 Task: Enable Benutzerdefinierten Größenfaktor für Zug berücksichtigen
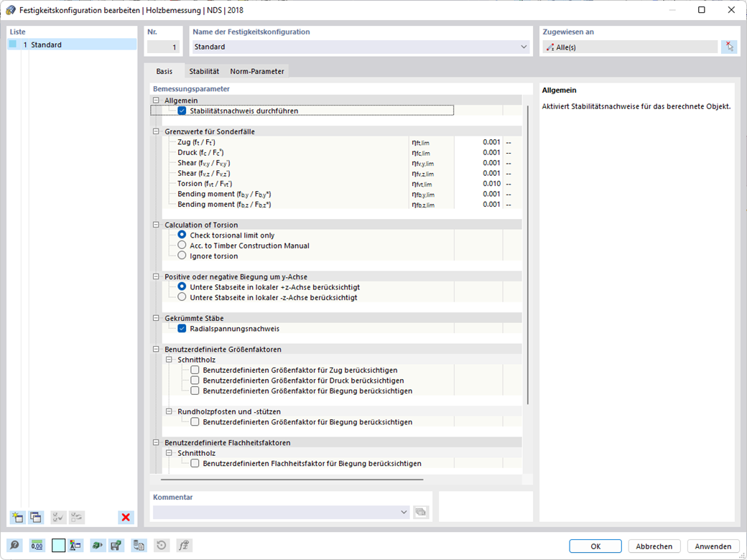pyautogui.click(x=195, y=370)
